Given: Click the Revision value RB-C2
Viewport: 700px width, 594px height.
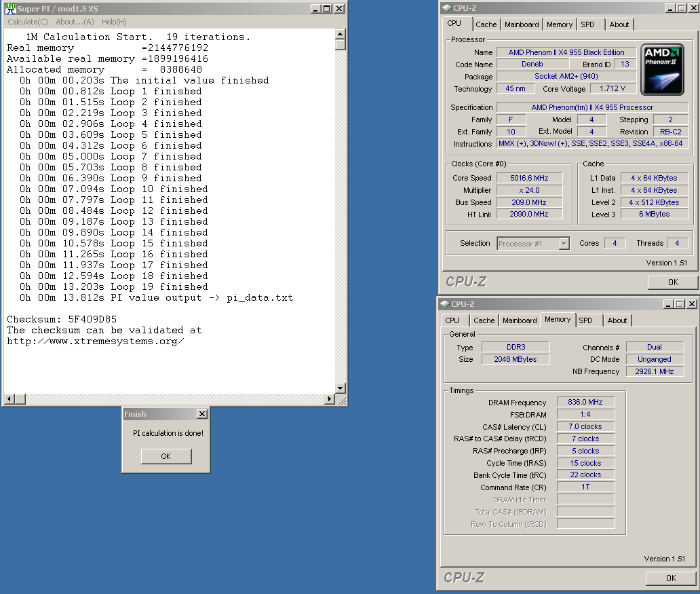Looking at the screenshot, I should (x=671, y=132).
